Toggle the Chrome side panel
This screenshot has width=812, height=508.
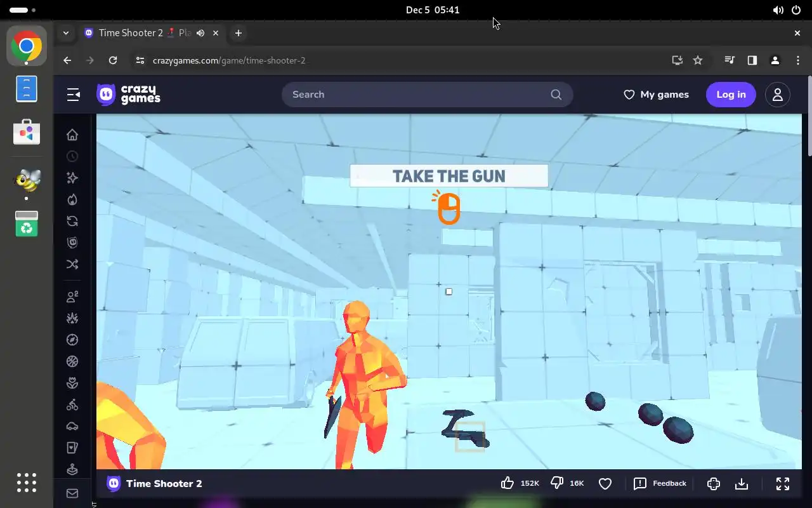[x=752, y=60]
